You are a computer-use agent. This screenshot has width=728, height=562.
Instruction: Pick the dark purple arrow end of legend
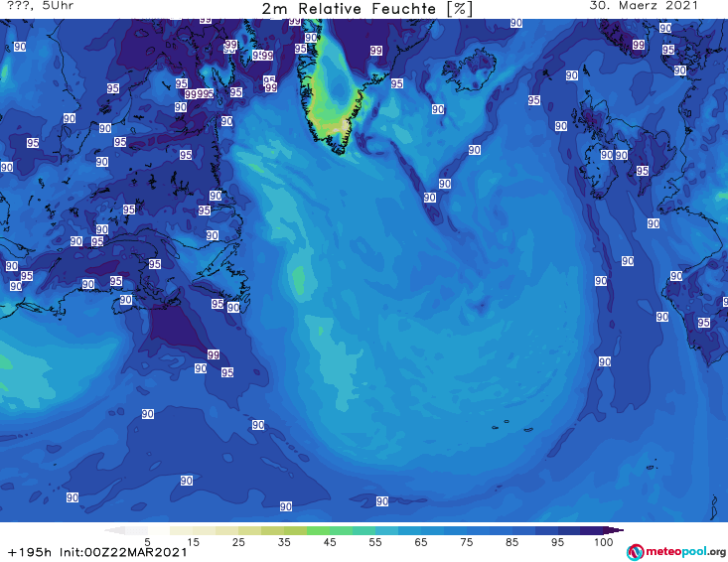pos(614,530)
